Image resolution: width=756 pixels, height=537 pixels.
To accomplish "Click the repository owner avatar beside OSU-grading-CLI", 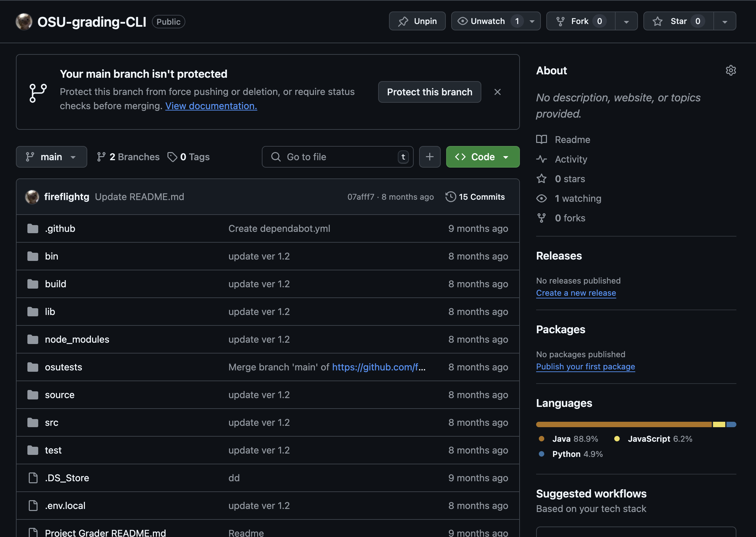I will coord(24,22).
